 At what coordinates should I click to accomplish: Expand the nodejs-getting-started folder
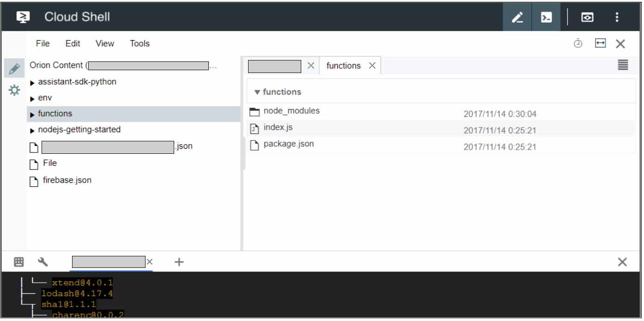32,131
